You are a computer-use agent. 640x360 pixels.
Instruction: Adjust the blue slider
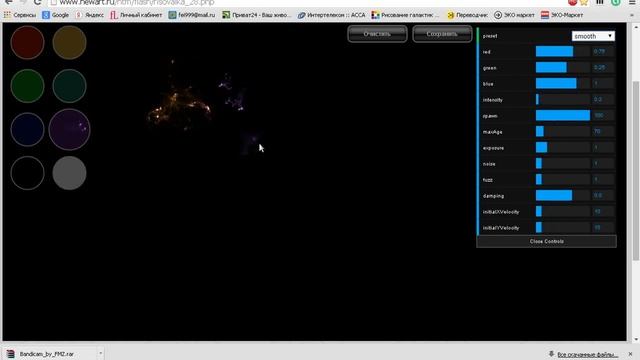pyautogui.click(x=562, y=83)
